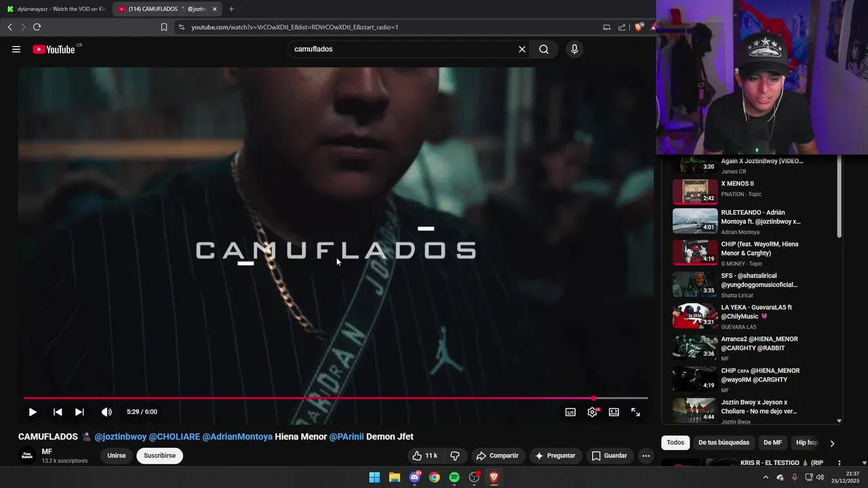Reload the page
The height and width of the screenshot is (488, 868).
(x=37, y=27)
